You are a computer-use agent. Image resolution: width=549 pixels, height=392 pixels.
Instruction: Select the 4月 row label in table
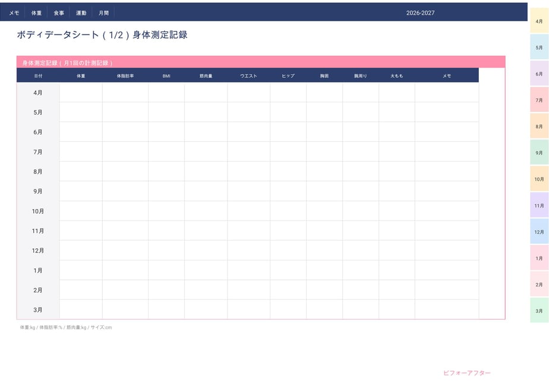pos(38,93)
